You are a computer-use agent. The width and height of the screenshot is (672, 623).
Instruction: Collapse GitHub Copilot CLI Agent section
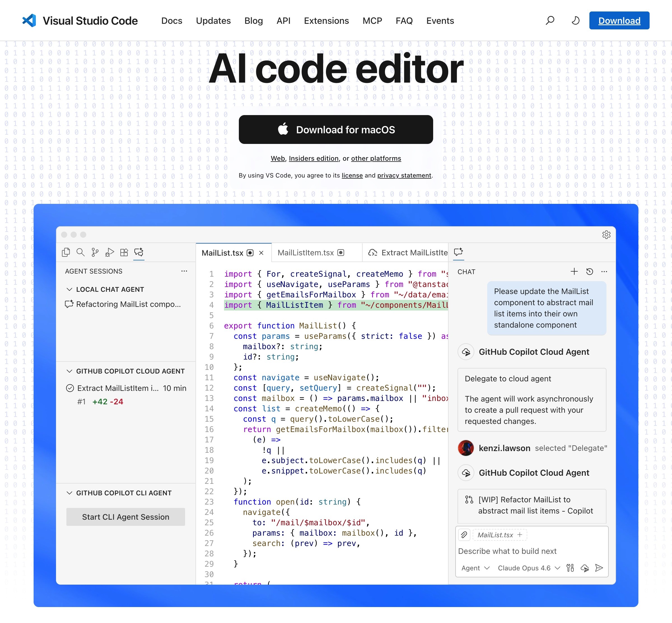(69, 493)
